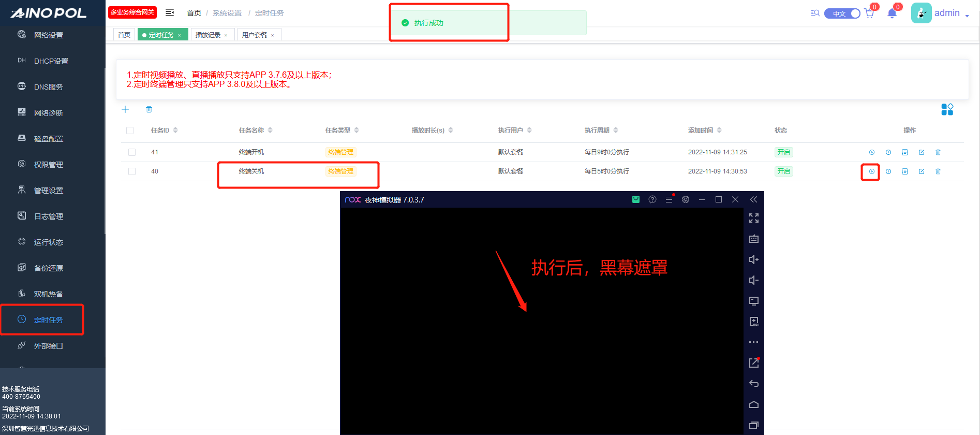This screenshot has width=980, height=435.
Task: Click the 首页 breadcrumb link
Action: pyautogui.click(x=194, y=13)
